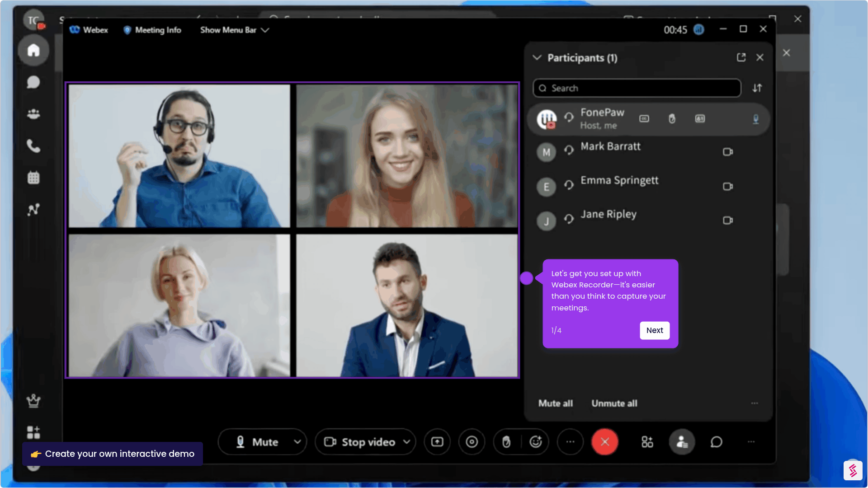Image resolution: width=868 pixels, height=488 pixels.
Task: Select the headset man video tile
Action: click(x=179, y=156)
